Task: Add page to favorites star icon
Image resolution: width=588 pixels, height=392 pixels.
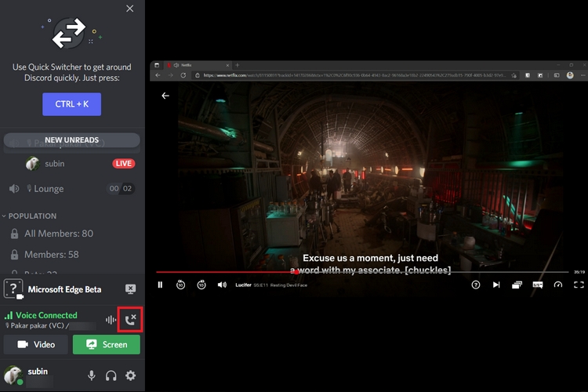Action: [514, 75]
